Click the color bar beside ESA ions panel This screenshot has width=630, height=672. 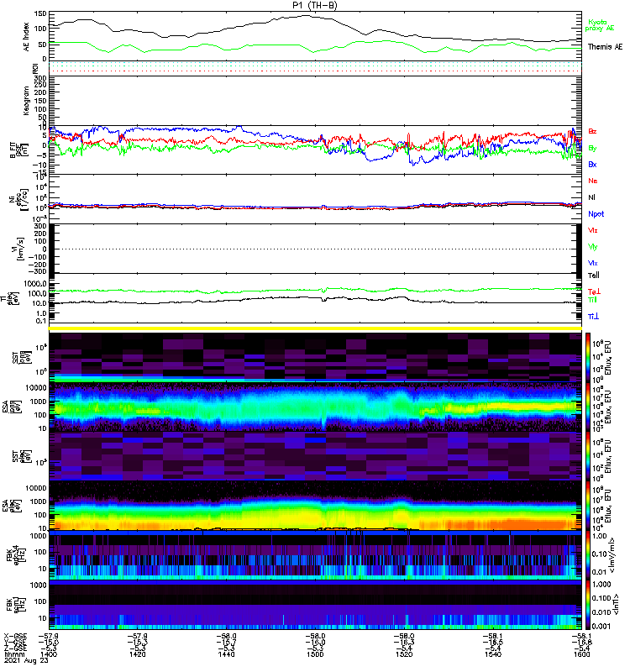tap(588, 407)
